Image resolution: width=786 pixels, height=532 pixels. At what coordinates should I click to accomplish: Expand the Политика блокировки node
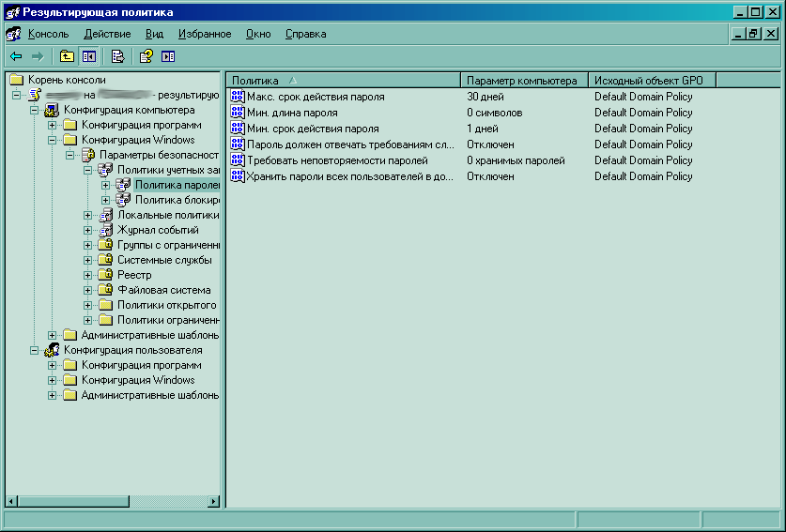[x=106, y=200]
